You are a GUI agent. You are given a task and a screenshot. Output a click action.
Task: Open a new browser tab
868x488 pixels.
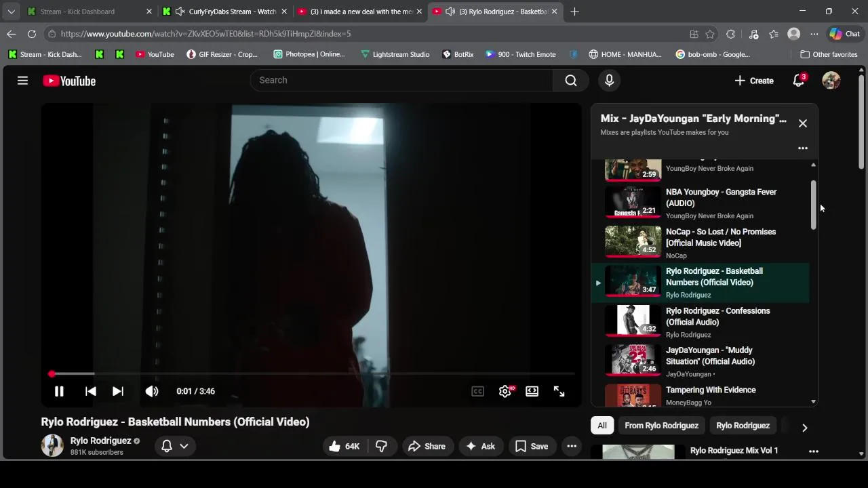tap(575, 12)
